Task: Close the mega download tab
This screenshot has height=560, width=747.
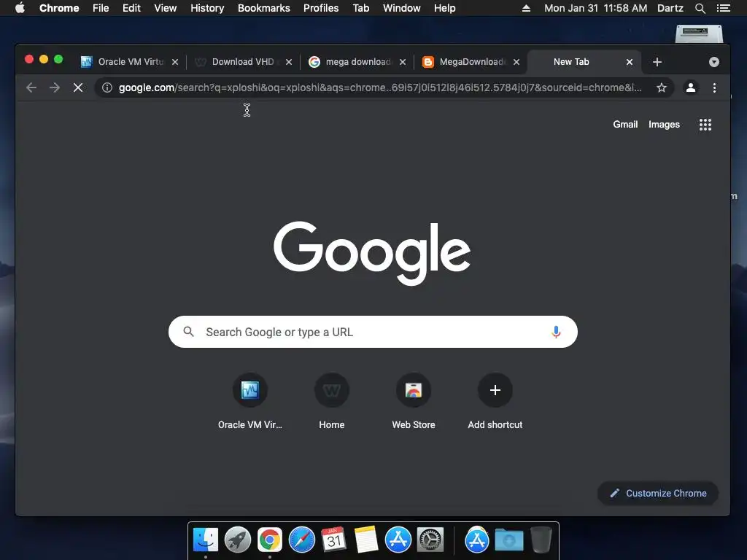Action: click(403, 62)
